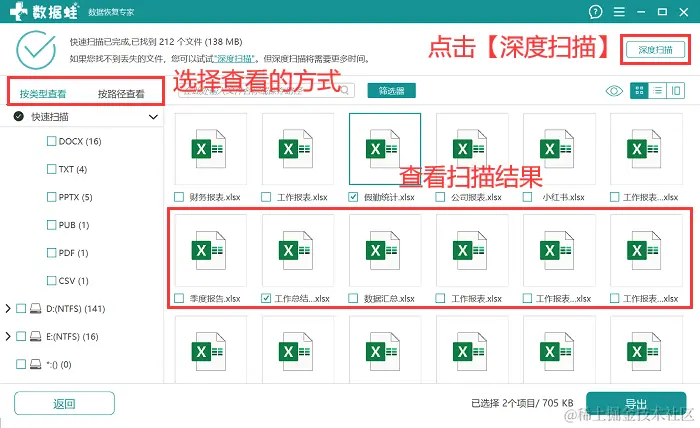Check the 公司报表.xlsx checkbox
Screen dimensions: 700x428
(440, 197)
